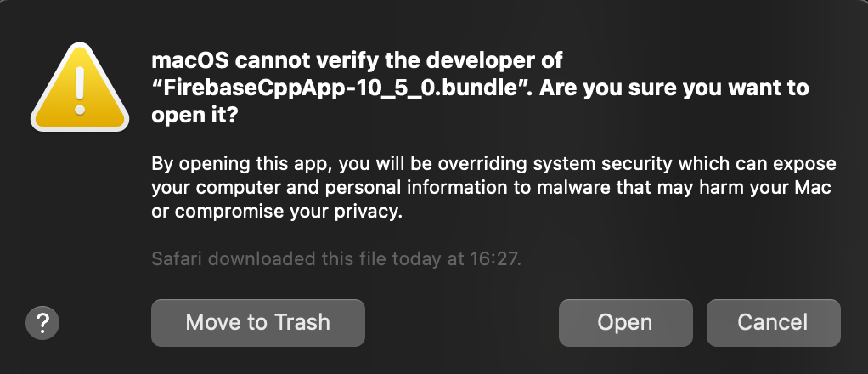Click the exclamation mark inside the warning triangle
The image size is (868, 374).
pyautogui.click(x=80, y=91)
